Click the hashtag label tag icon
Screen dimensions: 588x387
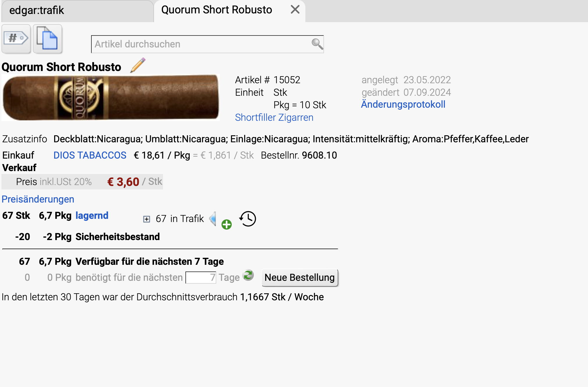(16, 39)
